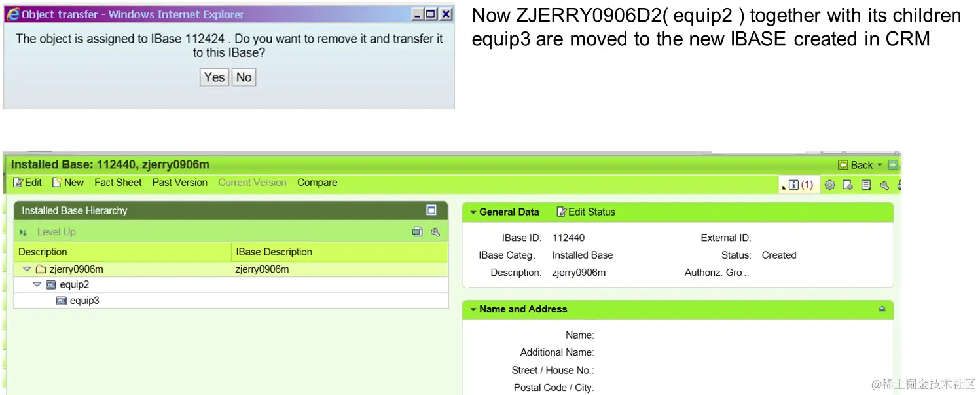Click the zjerry0906m IBase Description cell
Image resolution: width=980 pixels, height=395 pixels.
(262, 269)
